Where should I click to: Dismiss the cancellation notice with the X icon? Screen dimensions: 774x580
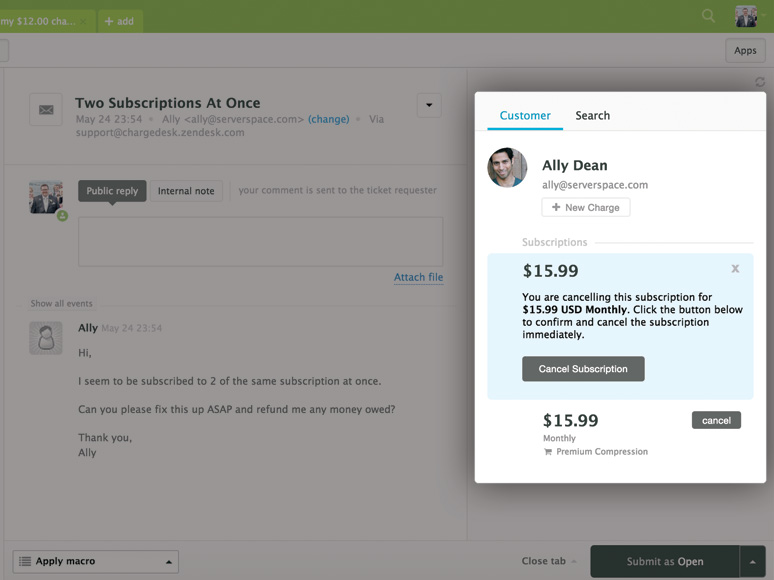coord(735,269)
